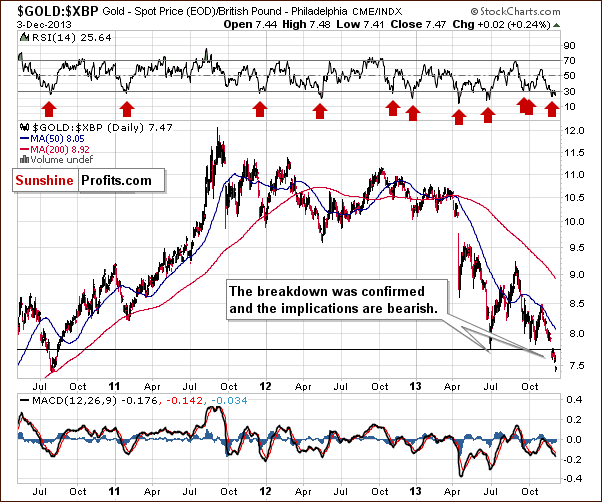The height and width of the screenshot is (502, 602).
Task: Click the 10.0 price axis label
Action: pyautogui.click(x=574, y=222)
